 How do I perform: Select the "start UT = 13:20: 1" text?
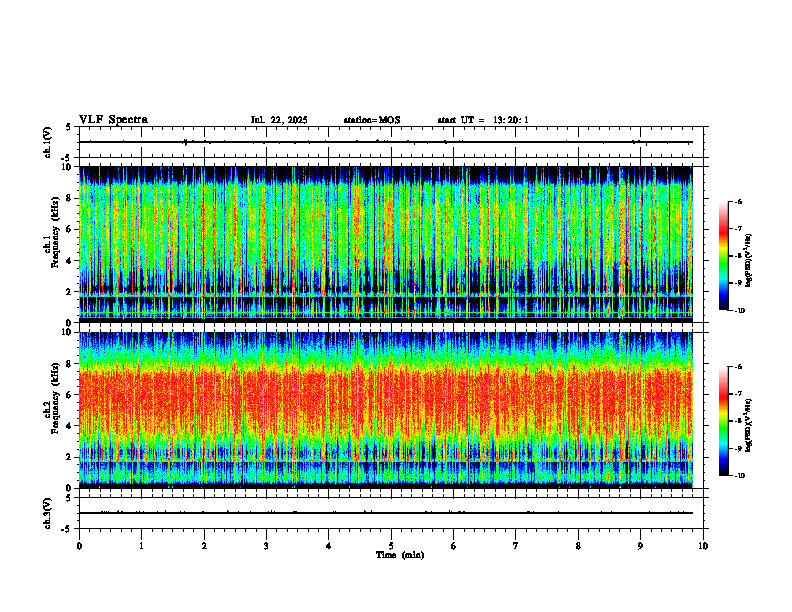(483, 120)
